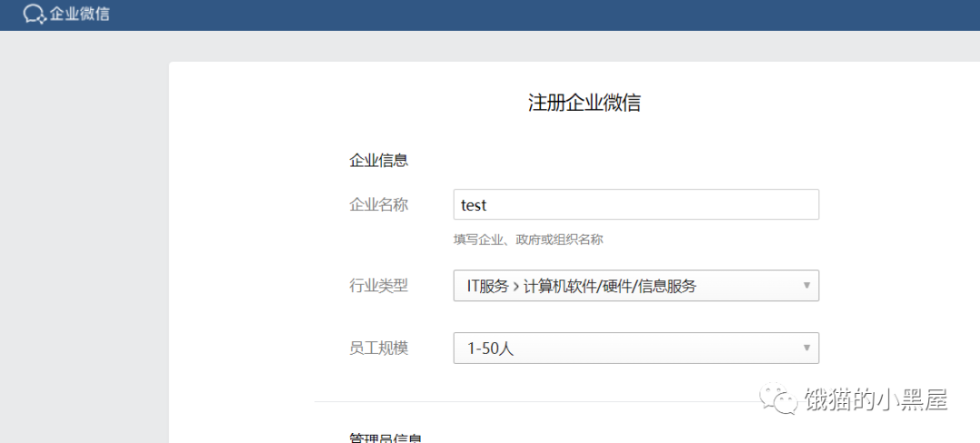
Task: Click the 企业名称 input field containing test
Action: (x=635, y=204)
